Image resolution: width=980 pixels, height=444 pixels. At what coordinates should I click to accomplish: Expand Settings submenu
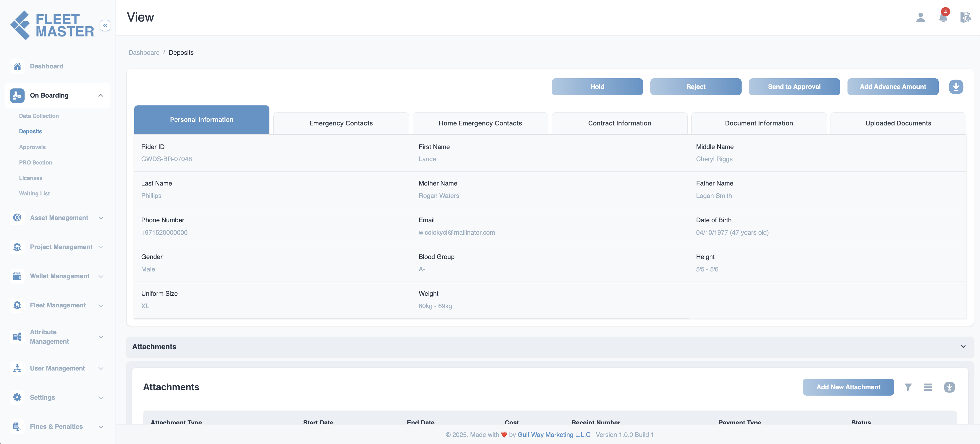101,398
